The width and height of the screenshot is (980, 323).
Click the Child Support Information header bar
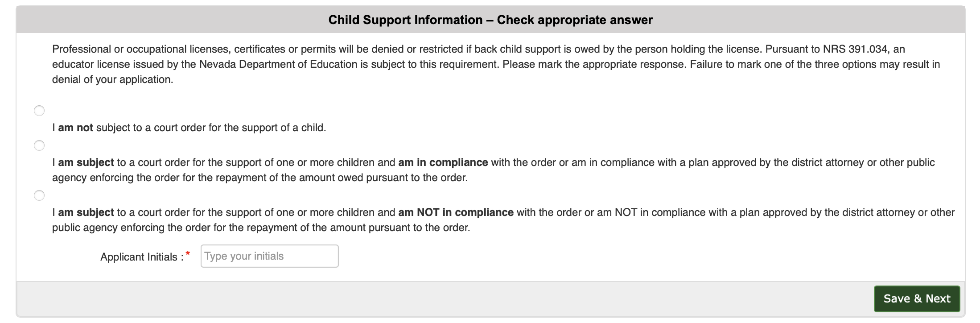490,20
